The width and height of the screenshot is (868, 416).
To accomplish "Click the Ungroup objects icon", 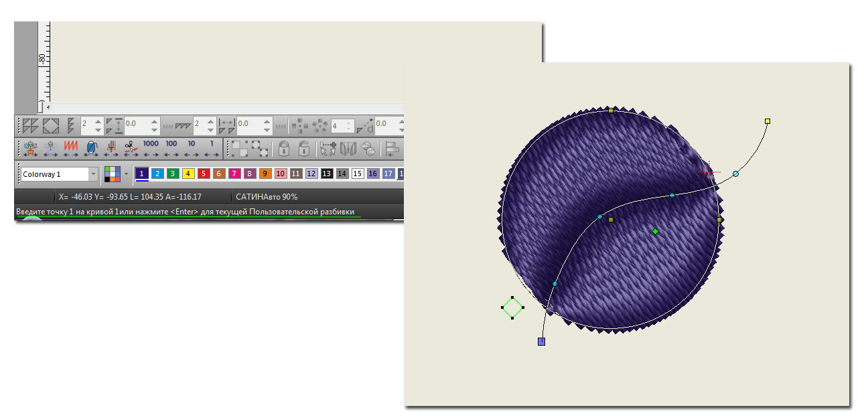I will pyautogui.click(x=260, y=149).
